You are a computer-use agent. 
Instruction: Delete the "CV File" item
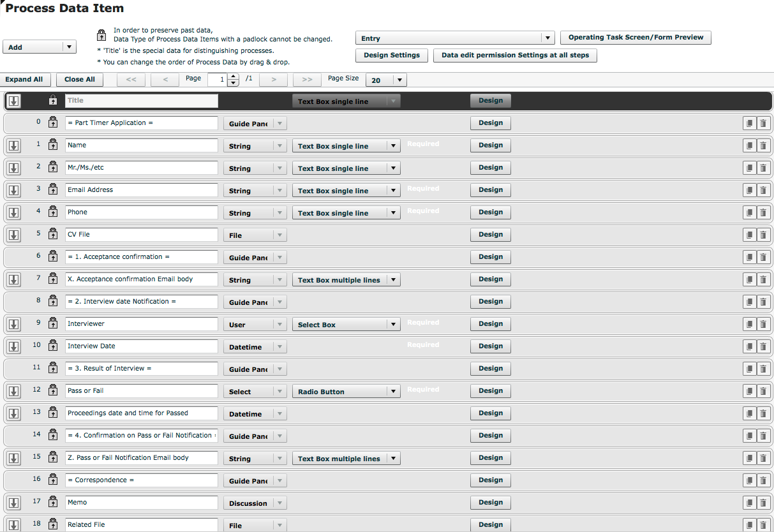point(763,234)
